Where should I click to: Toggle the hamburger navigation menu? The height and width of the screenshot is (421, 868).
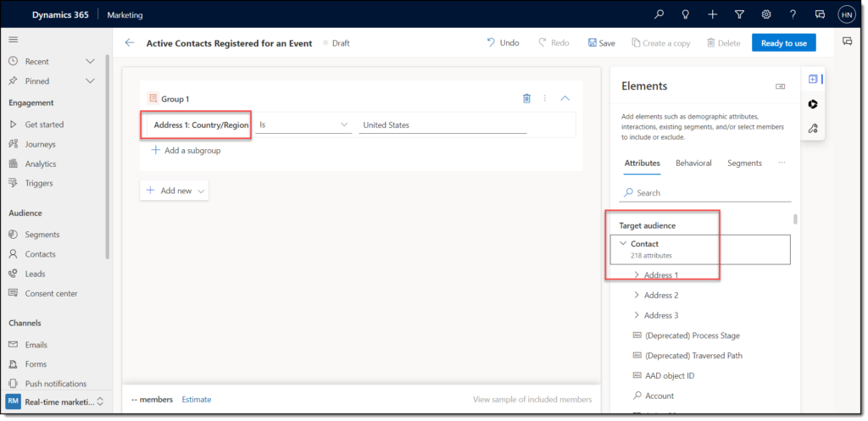(x=14, y=40)
